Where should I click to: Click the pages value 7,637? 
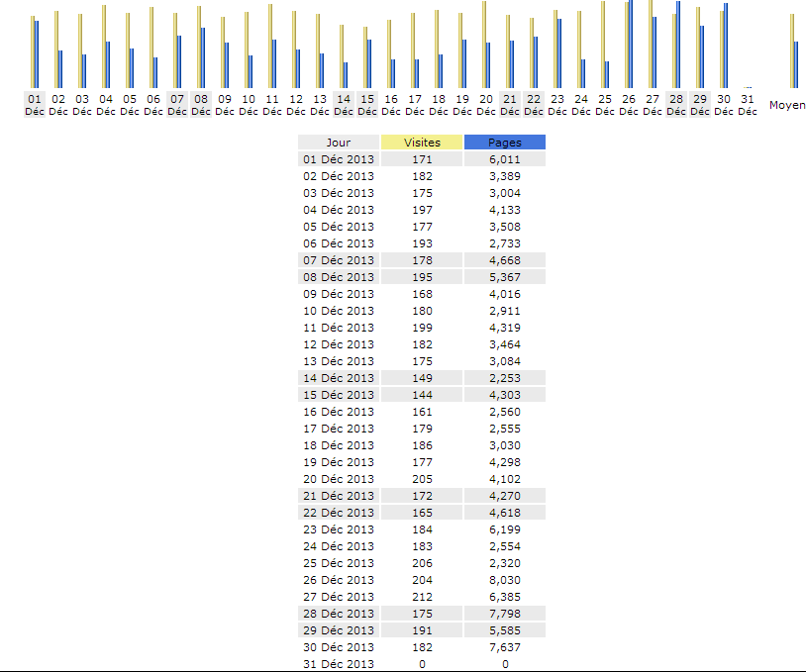pyautogui.click(x=505, y=647)
